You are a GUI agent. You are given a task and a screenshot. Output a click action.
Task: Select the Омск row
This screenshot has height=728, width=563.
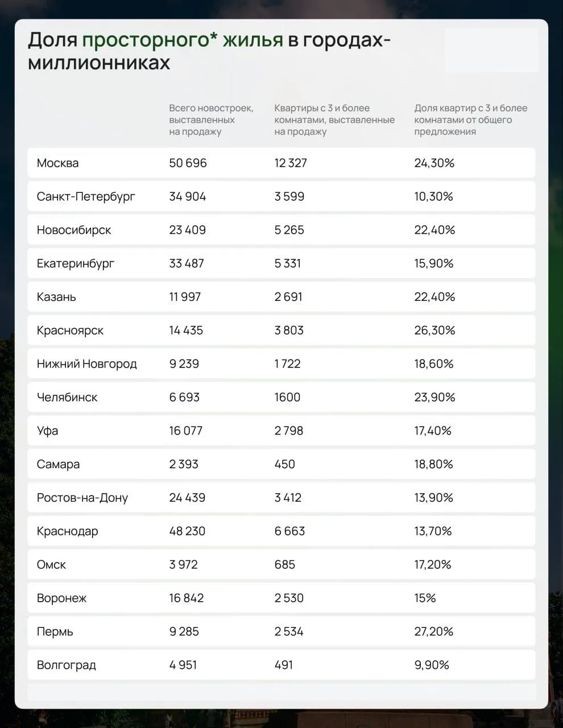[x=281, y=565]
